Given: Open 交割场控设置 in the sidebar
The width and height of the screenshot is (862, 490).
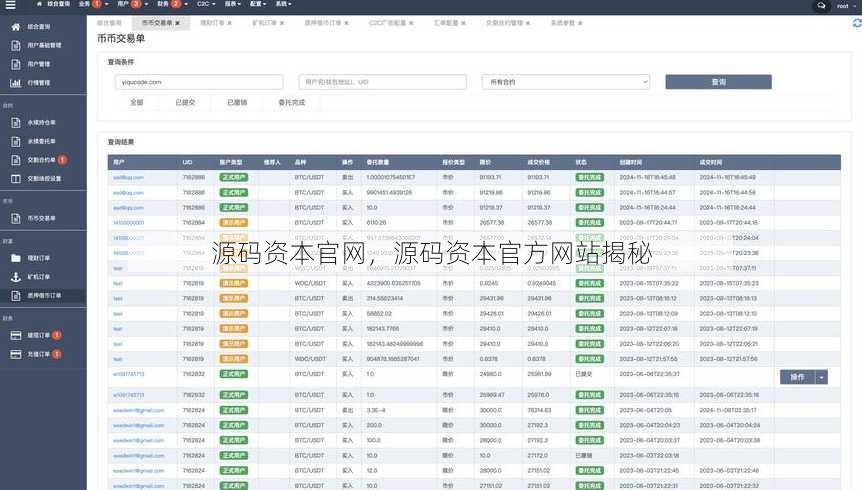Looking at the screenshot, I should tap(44, 179).
